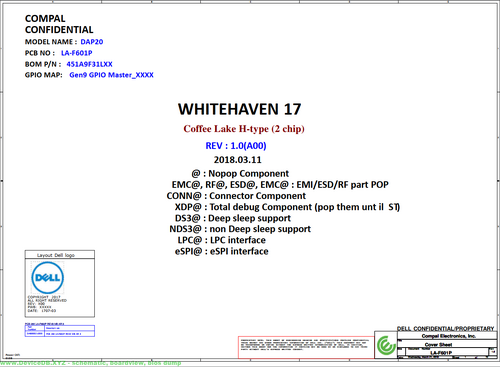Click the "@ : Nopop Component" line
The height and width of the screenshot is (367, 500).
[240, 174]
